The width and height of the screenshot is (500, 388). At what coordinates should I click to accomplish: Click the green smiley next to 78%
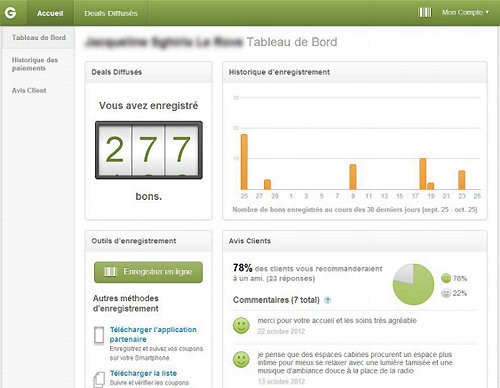pyautogui.click(x=446, y=278)
